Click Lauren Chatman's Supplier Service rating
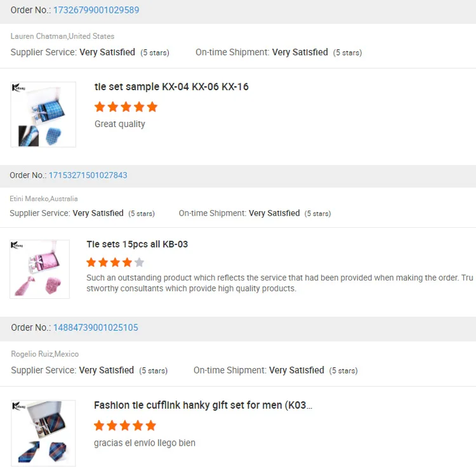 [107, 52]
